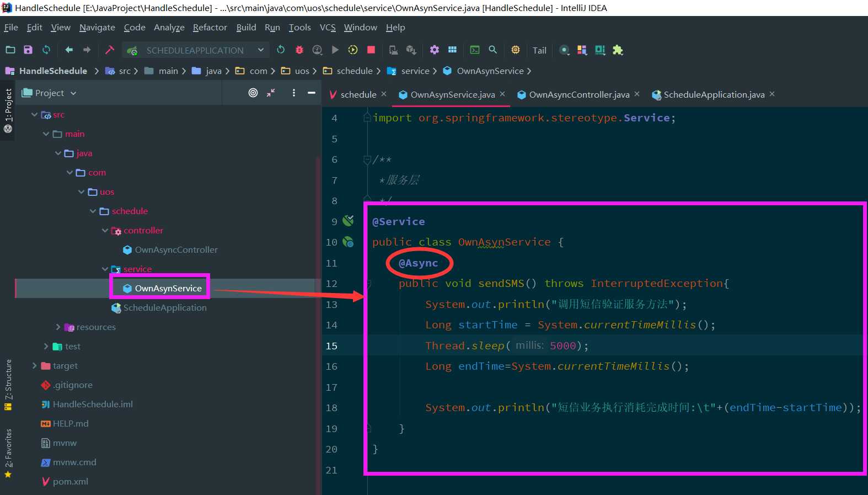This screenshot has height=495, width=868.
Task: Open Settings via the gear icon
Action: click(435, 50)
